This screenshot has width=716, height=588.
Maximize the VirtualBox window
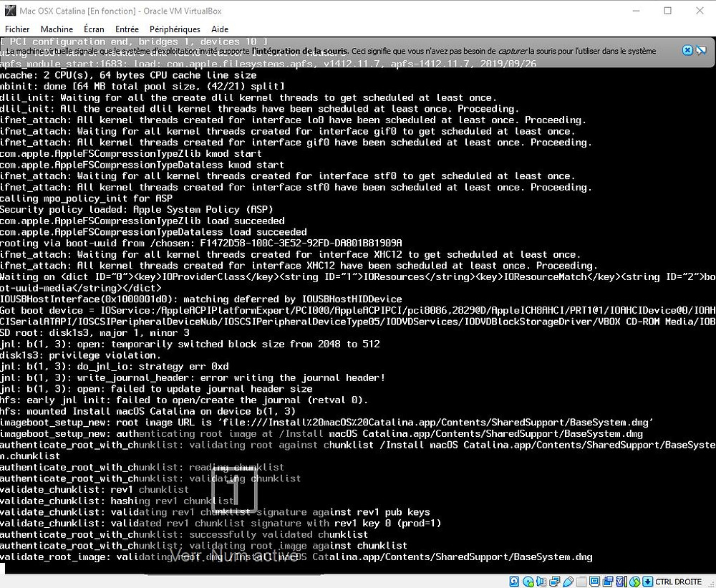(667, 11)
